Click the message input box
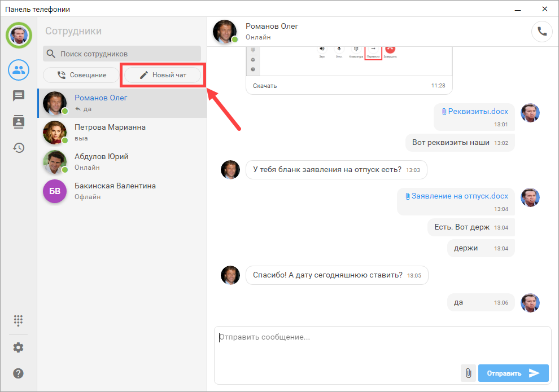The image size is (559, 392). (382, 344)
